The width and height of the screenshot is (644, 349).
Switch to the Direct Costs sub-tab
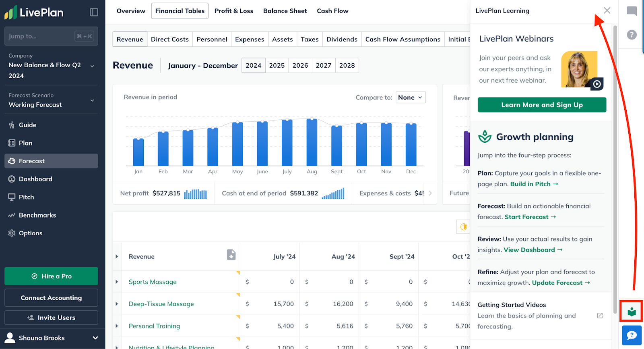click(170, 39)
